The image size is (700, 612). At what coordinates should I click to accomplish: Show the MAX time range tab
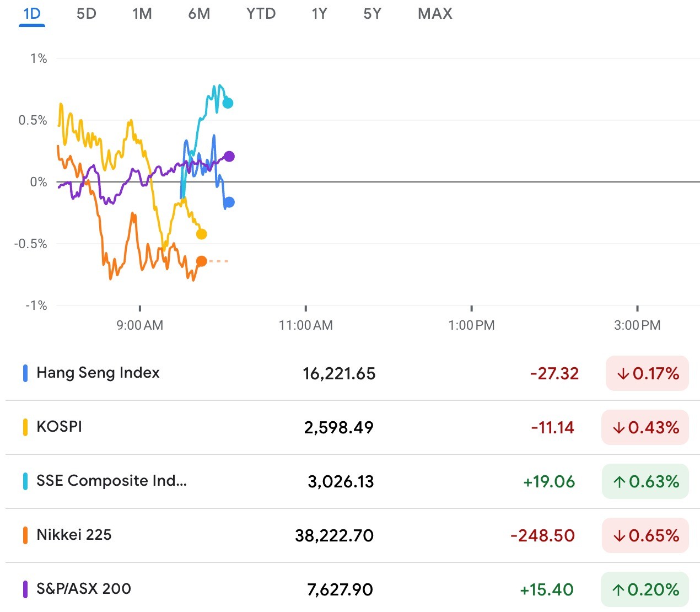pos(435,14)
